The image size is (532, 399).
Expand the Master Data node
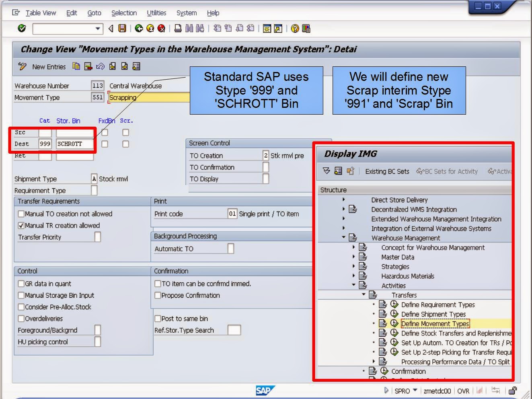pyautogui.click(x=354, y=257)
